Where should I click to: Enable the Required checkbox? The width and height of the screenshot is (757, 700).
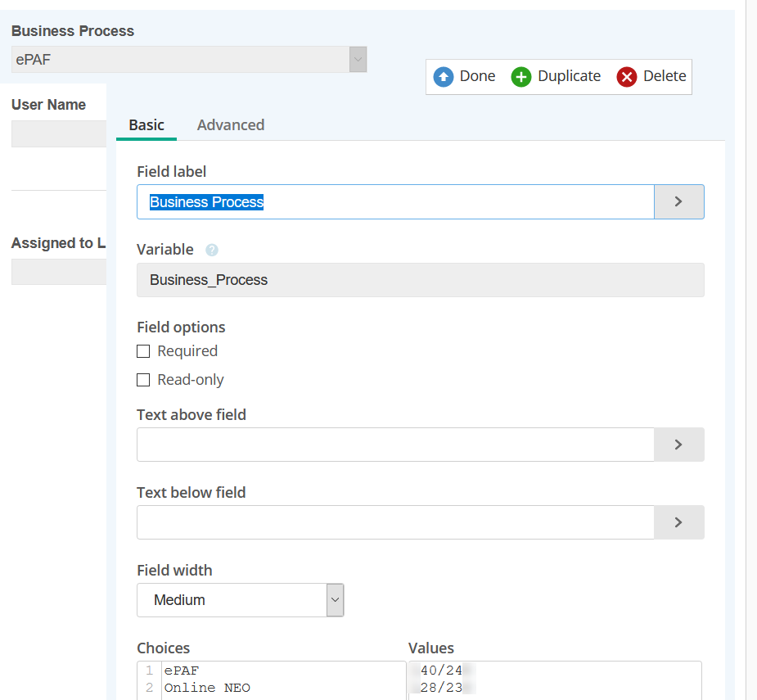pyautogui.click(x=143, y=351)
